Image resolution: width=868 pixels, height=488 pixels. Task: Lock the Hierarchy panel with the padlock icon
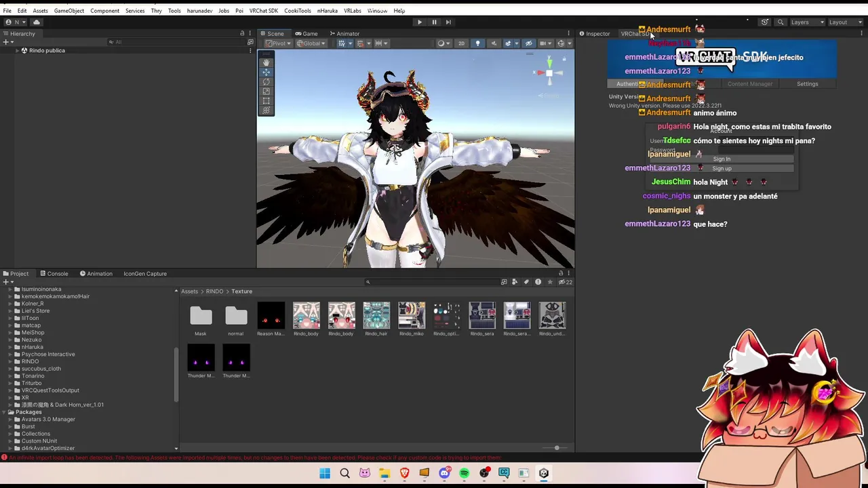click(x=242, y=33)
